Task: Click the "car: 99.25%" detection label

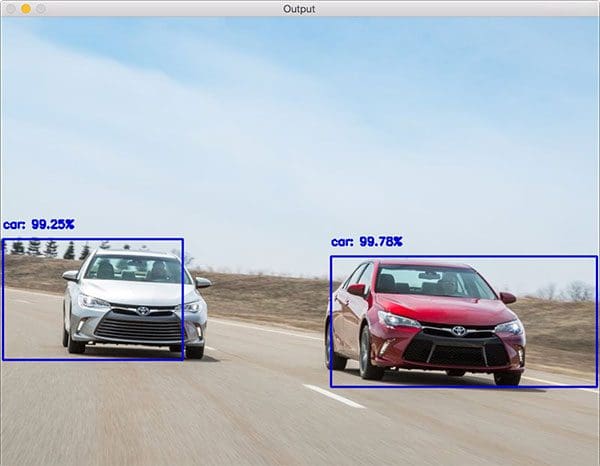Action: click(39, 225)
